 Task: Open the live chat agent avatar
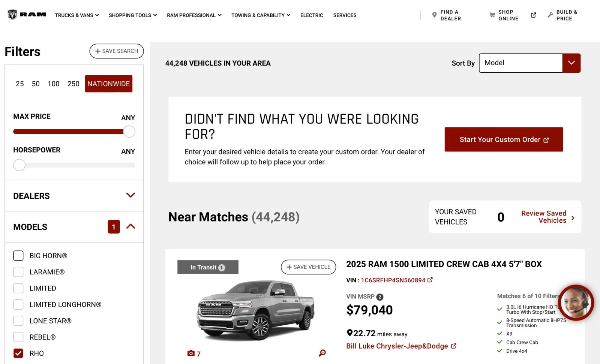pos(576,303)
